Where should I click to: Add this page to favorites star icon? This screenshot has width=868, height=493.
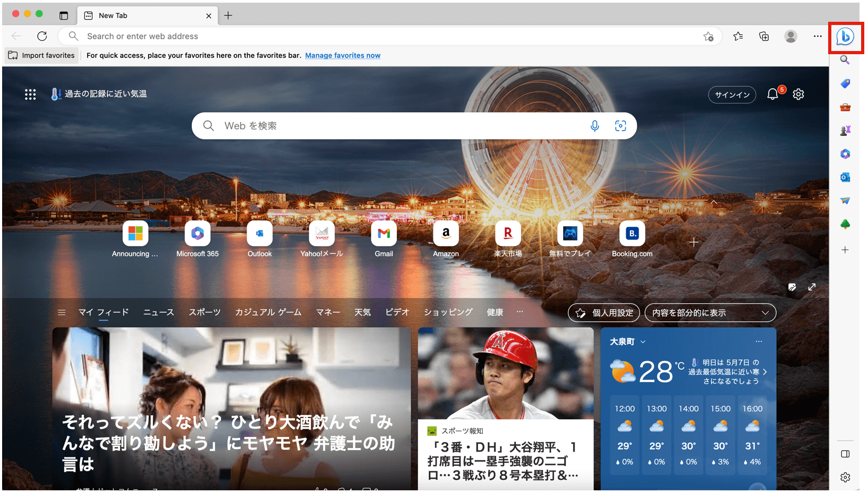tap(708, 36)
